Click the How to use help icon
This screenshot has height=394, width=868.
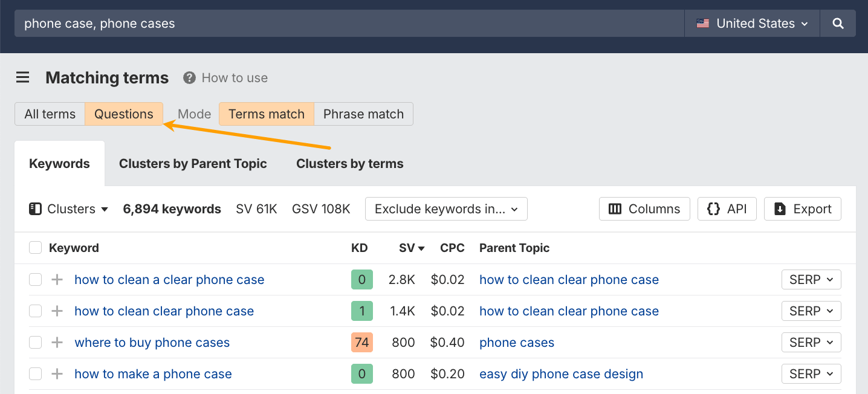[188, 77]
